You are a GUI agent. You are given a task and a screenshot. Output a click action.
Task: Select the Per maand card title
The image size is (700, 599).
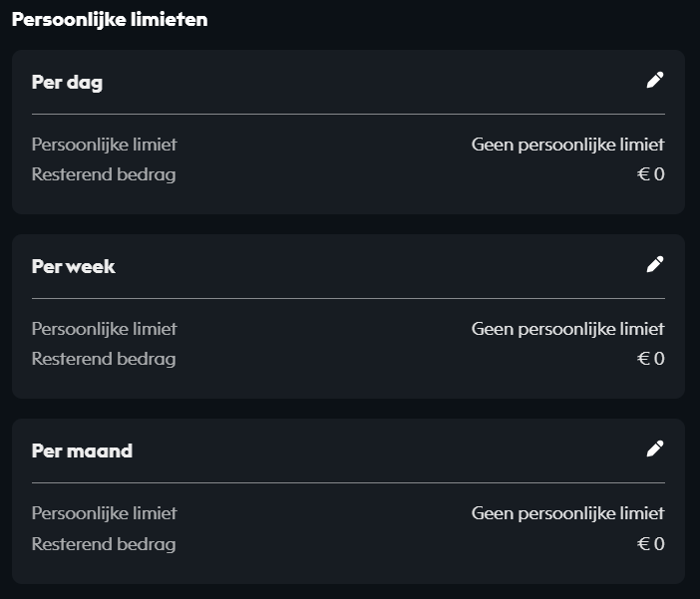[x=82, y=450]
